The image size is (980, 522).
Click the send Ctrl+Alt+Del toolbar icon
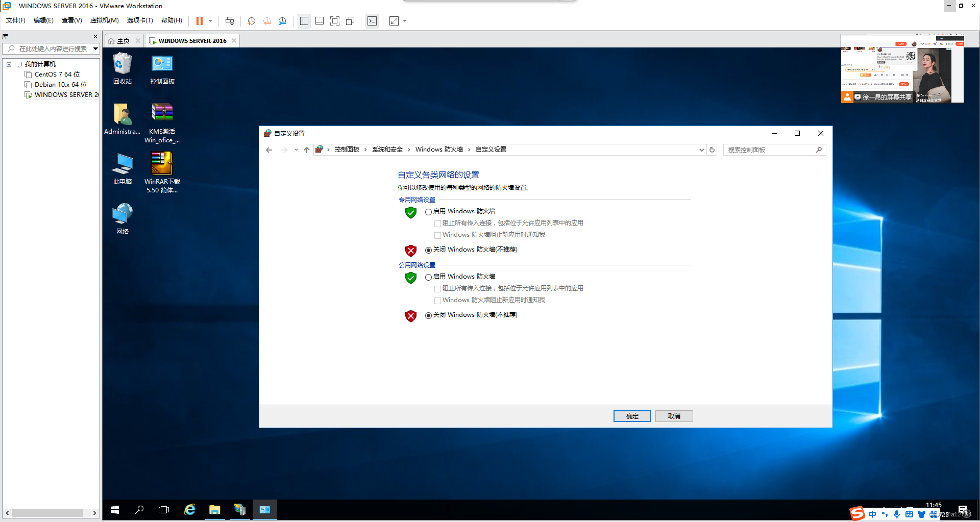(x=230, y=21)
